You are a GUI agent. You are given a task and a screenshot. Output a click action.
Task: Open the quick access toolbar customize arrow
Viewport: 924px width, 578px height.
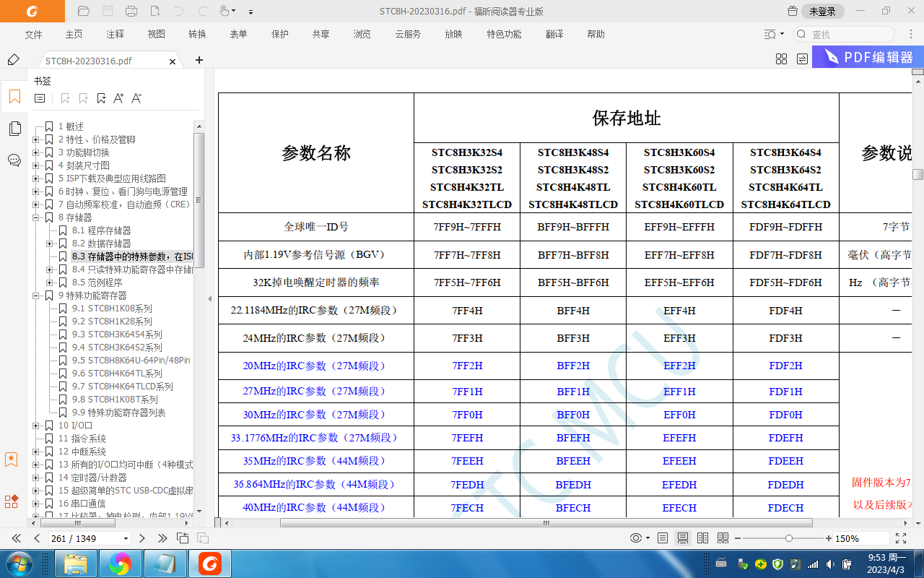click(x=250, y=12)
